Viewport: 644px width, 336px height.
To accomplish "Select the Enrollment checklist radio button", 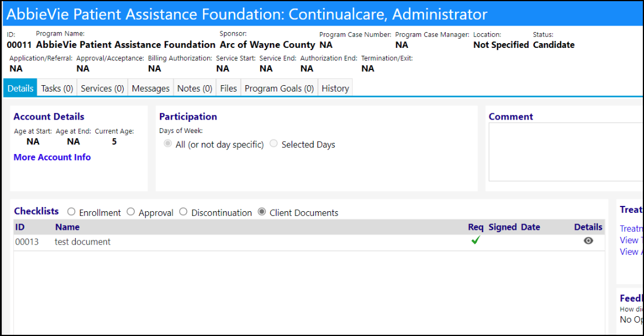I will pos(72,212).
